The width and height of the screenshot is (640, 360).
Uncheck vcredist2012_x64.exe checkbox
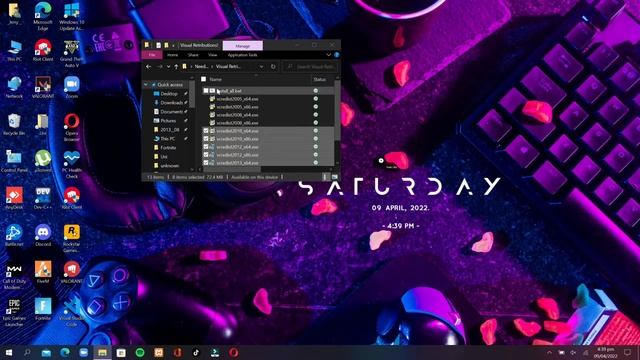point(206,147)
